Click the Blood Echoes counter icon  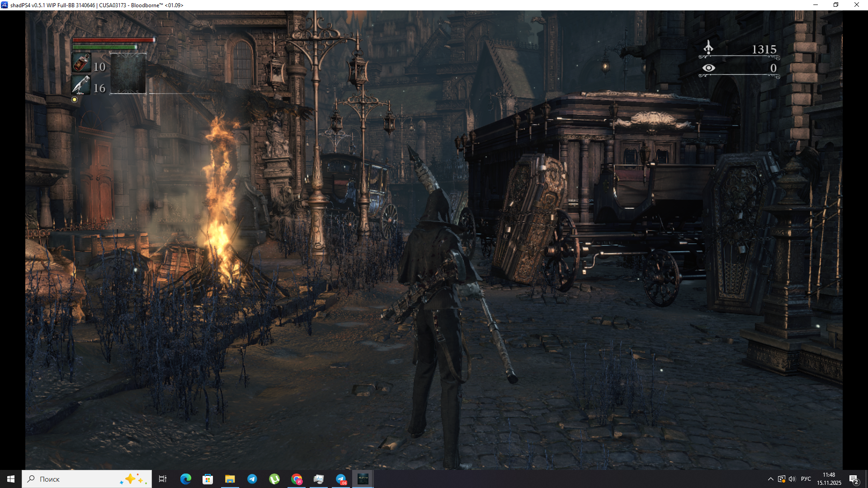click(x=708, y=47)
